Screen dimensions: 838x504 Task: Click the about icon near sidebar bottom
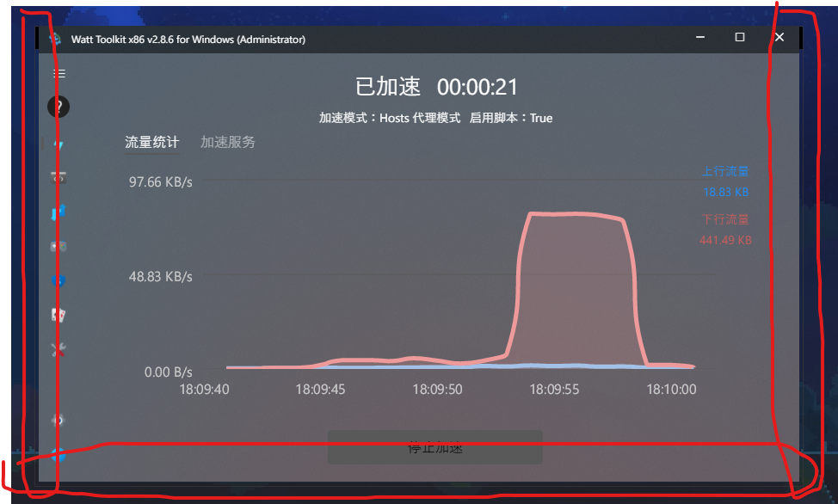click(x=59, y=419)
